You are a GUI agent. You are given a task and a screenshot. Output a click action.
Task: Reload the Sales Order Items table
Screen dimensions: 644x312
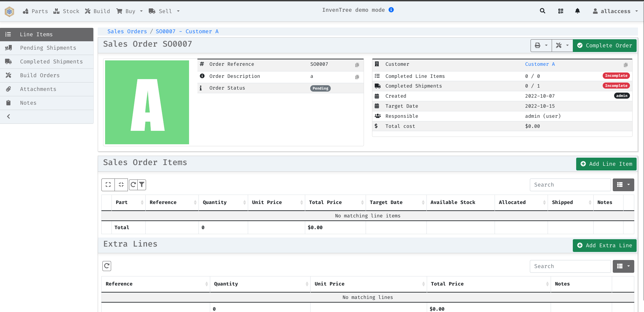click(133, 185)
